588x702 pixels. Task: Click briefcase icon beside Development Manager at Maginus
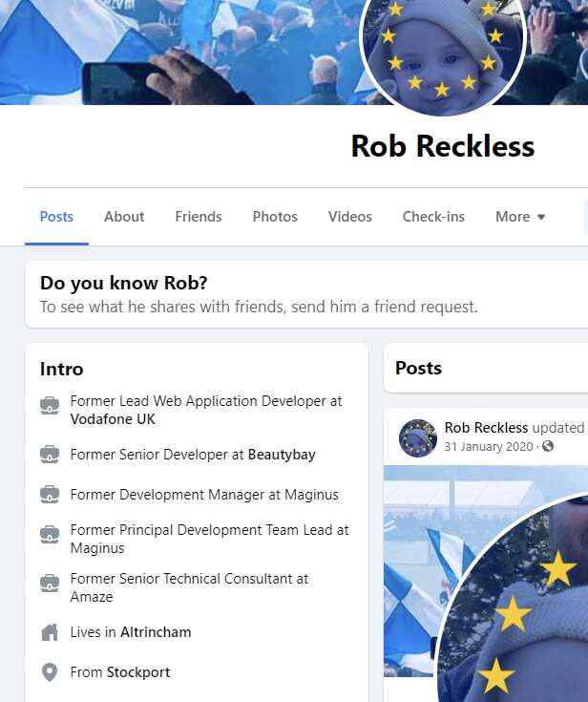coord(50,495)
